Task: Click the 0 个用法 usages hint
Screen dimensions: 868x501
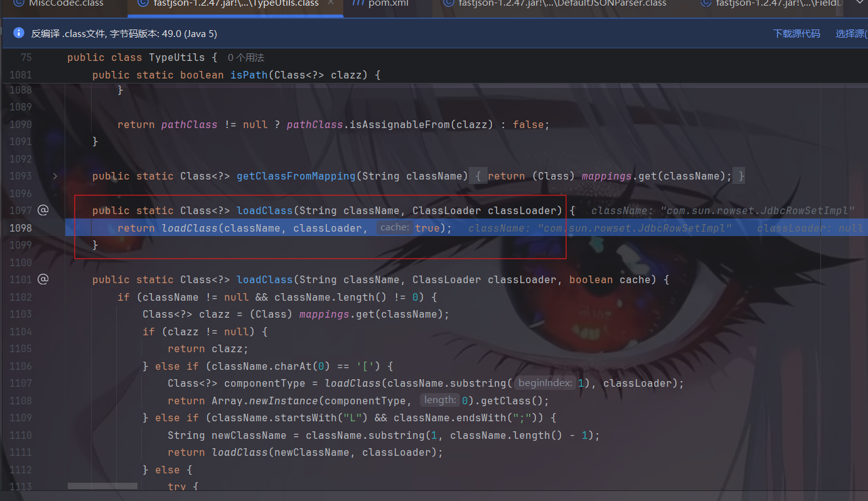Action: [245, 58]
